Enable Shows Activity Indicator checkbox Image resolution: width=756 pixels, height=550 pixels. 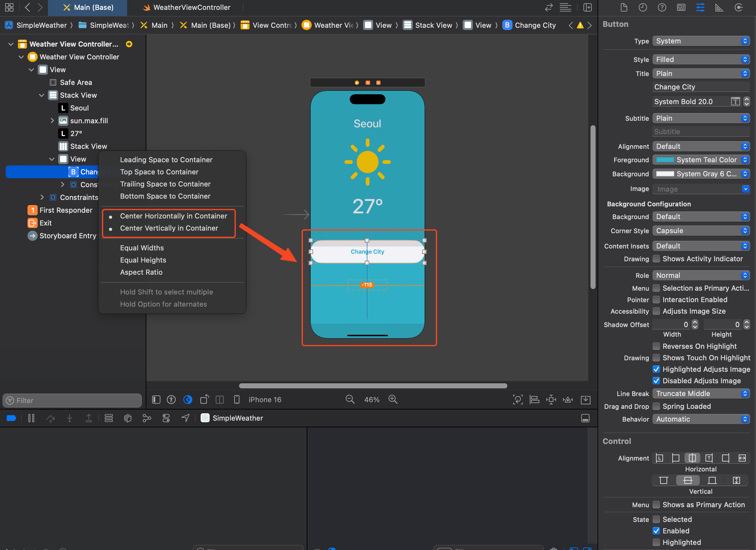tap(656, 259)
